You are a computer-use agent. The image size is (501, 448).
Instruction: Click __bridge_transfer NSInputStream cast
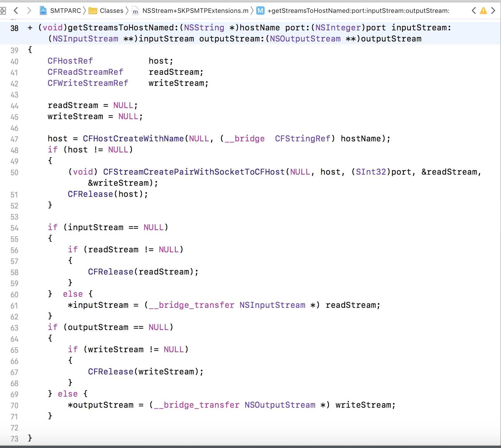pos(232,305)
